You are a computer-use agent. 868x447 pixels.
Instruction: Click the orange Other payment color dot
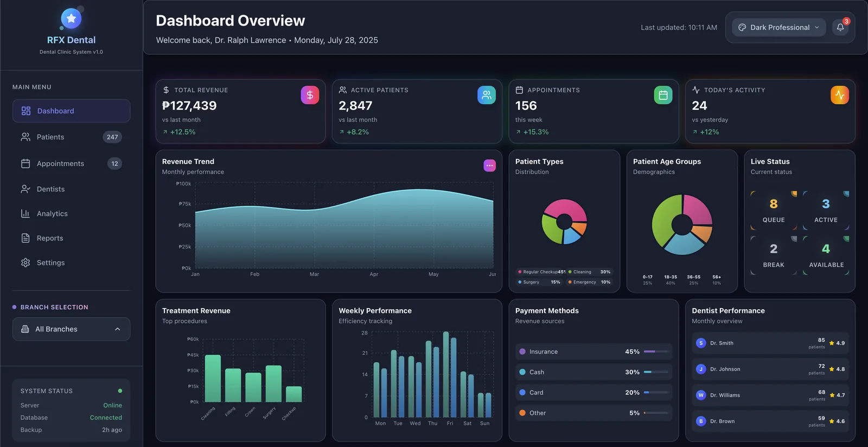(x=522, y=413)
